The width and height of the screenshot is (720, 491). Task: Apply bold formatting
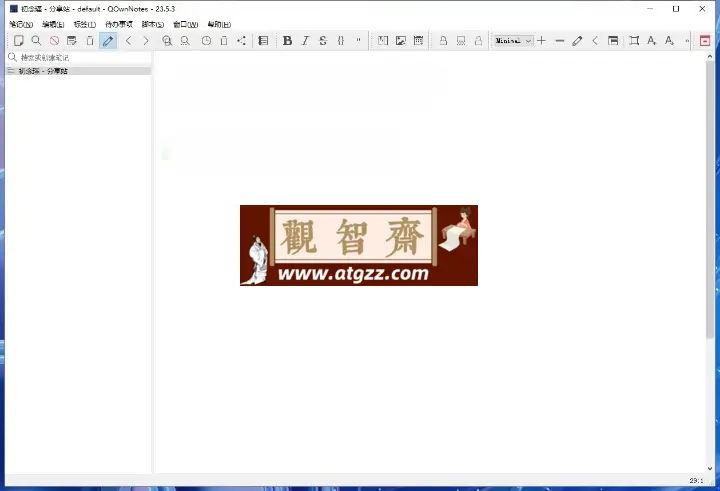click(x=287, y=41)
